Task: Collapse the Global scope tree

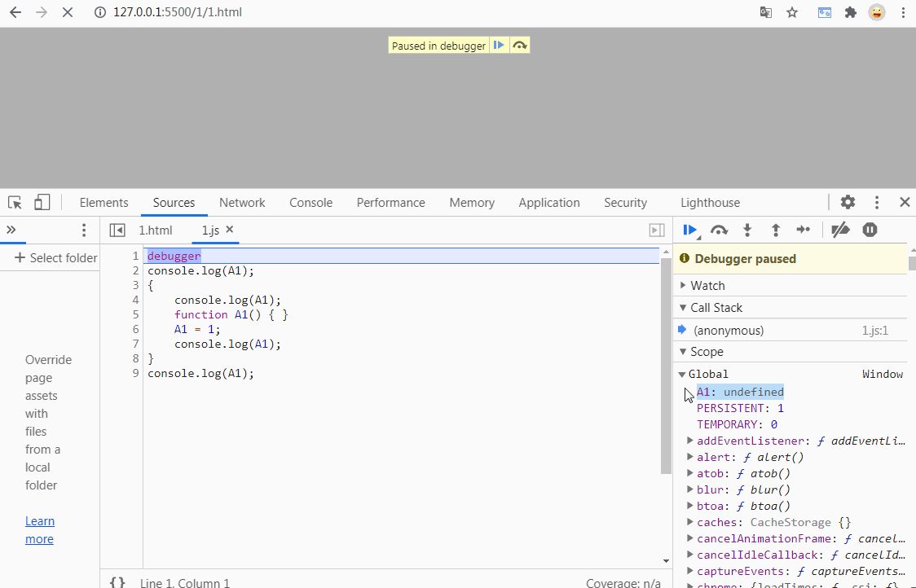Action: [x=682, y=375]
